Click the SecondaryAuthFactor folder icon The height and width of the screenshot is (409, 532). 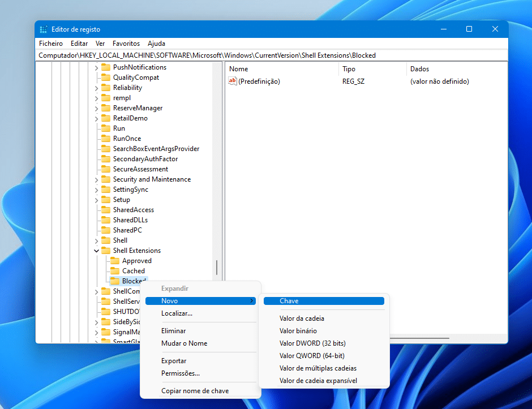click(x=106, y=159)
